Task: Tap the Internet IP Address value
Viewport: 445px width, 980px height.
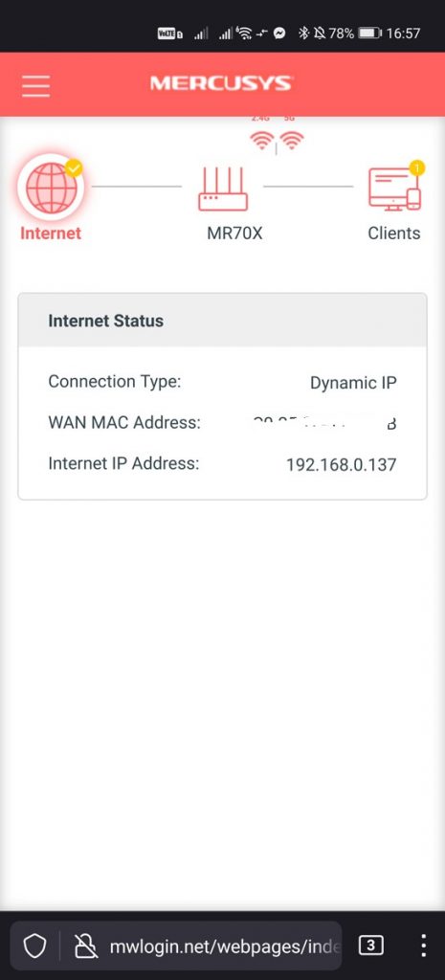Action: pyautogui.click(x=342, y=465)
